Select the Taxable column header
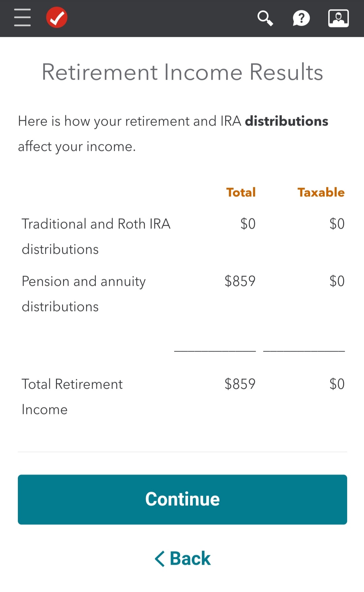Image resolution: width=364 pixels, height=592 pixels. (321, 192)
